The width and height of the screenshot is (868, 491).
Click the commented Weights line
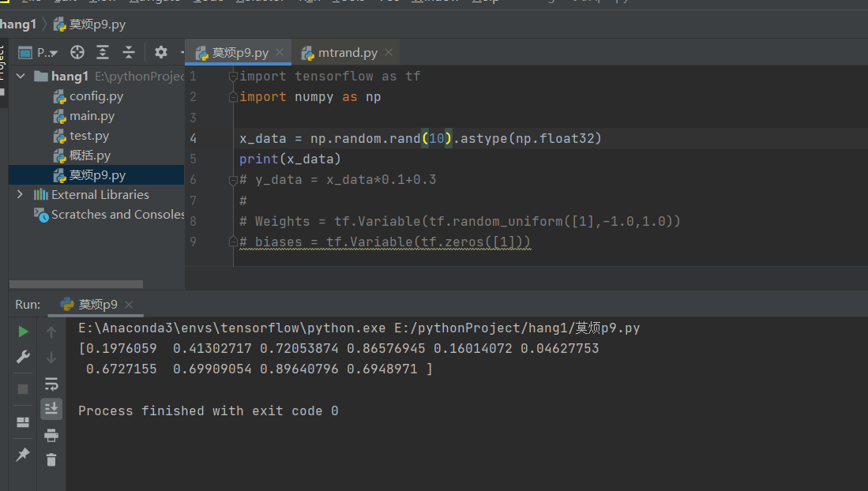[460, 221]
